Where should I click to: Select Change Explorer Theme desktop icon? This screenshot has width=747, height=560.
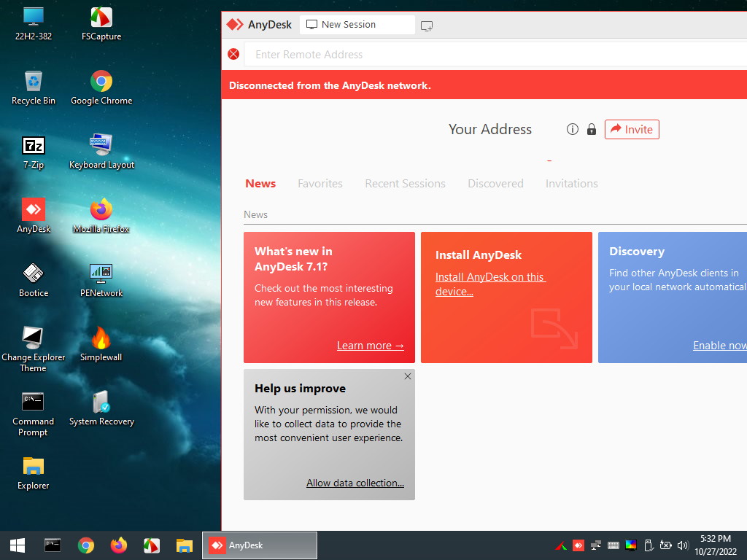tap(34, 349)
